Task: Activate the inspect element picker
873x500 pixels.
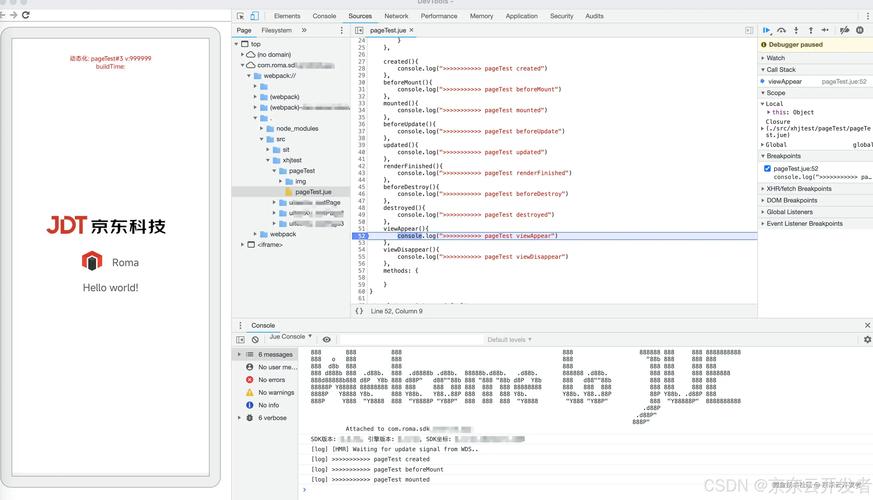Action: tap(241, 16)
